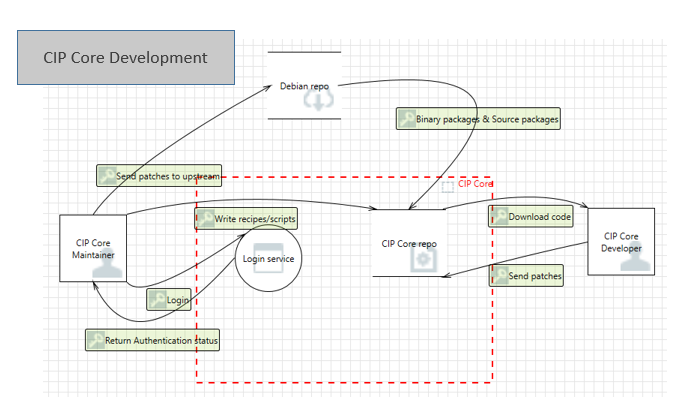Select the CIP Core Maintainer entity

pos(93,248)
